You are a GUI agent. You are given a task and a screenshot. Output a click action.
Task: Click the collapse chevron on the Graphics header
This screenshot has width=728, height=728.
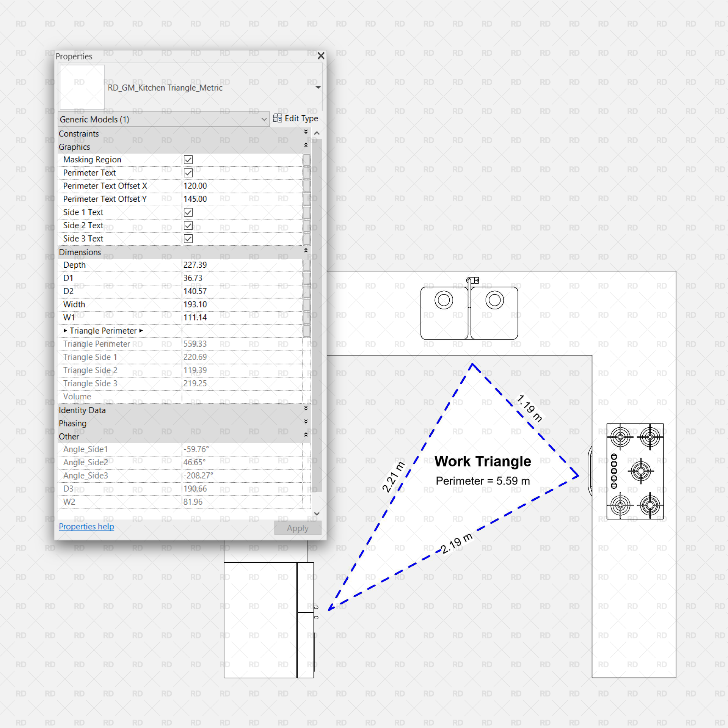point(306,146)
